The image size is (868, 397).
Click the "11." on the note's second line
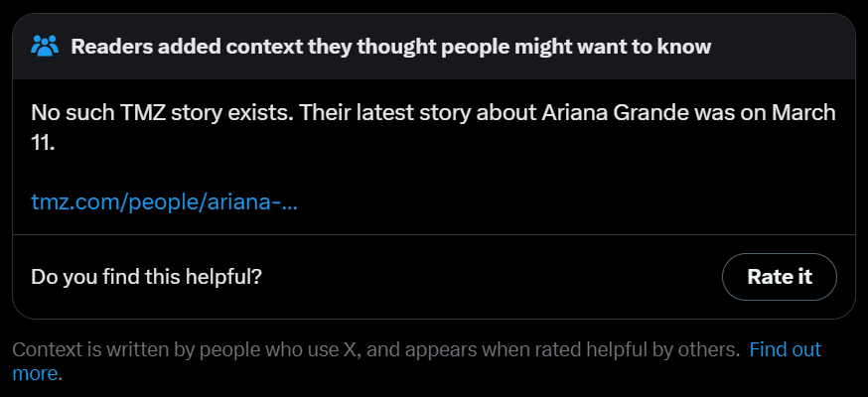pyautogui.click(x=43, y=143)
